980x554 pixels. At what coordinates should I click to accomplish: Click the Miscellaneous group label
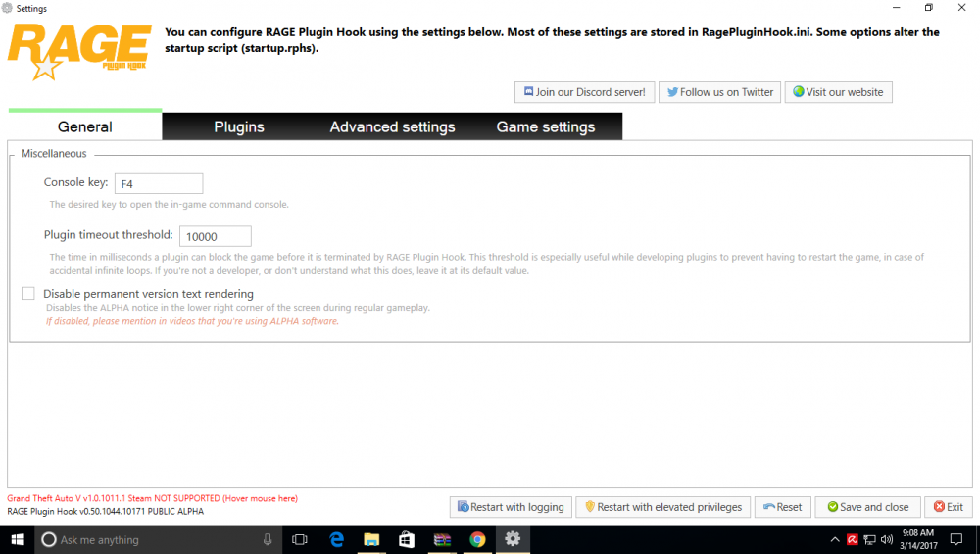pos(54,154)
